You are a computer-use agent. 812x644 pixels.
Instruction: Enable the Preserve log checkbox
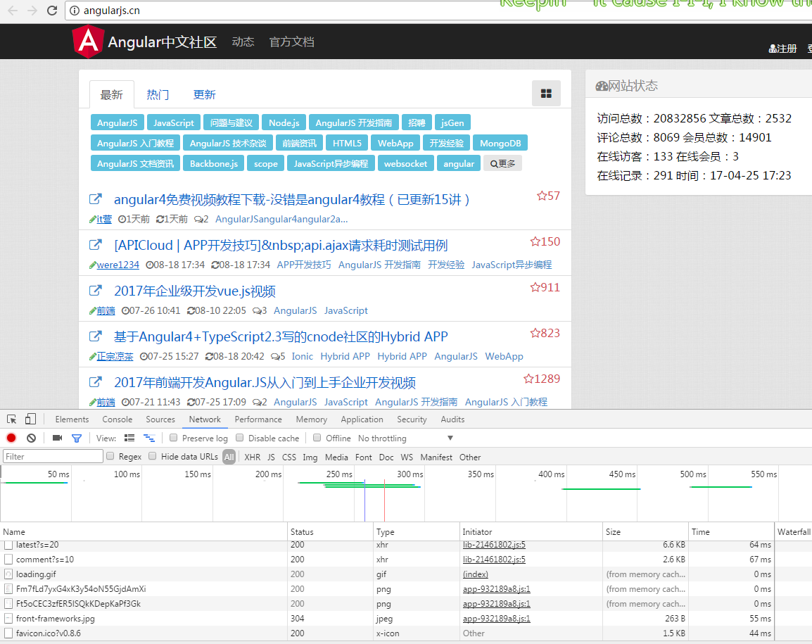pos(174,438)
